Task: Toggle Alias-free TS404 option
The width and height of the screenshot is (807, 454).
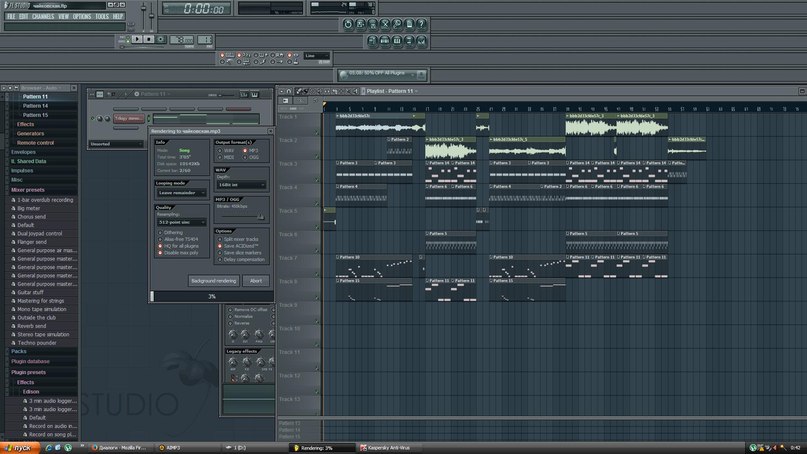Action: pos(178,239)
